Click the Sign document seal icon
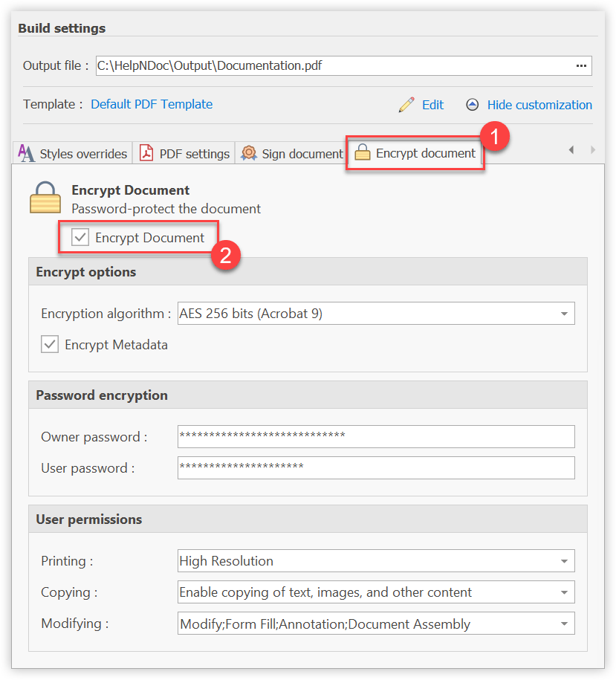 (248, 153)
